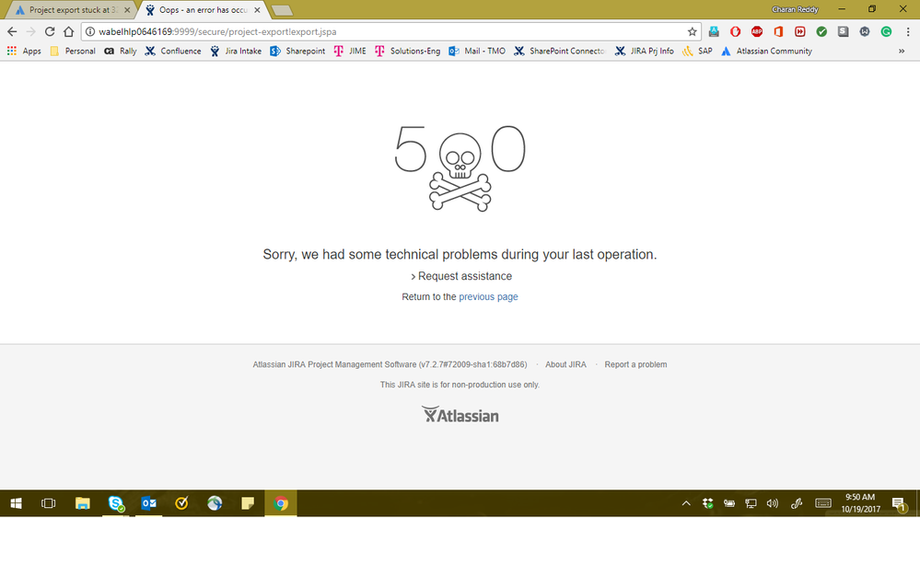
Task: Open the SAP bookmark
Action: (x=697, y=51)
